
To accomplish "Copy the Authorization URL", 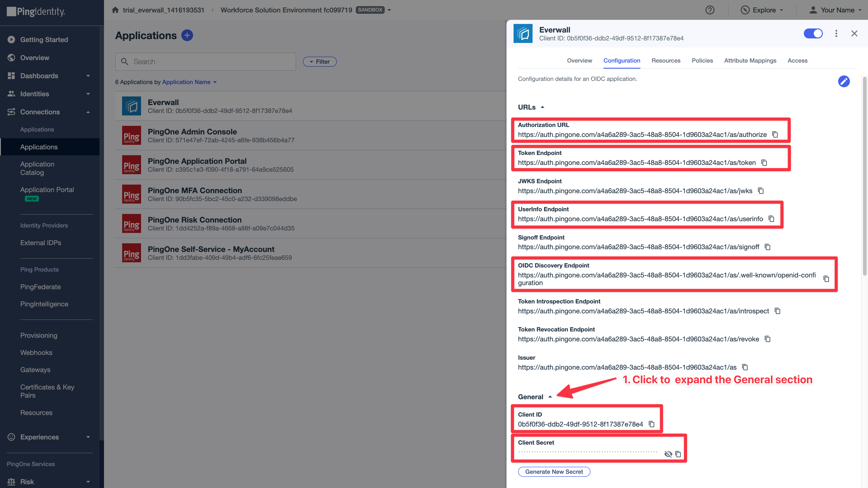I will 775,134.
